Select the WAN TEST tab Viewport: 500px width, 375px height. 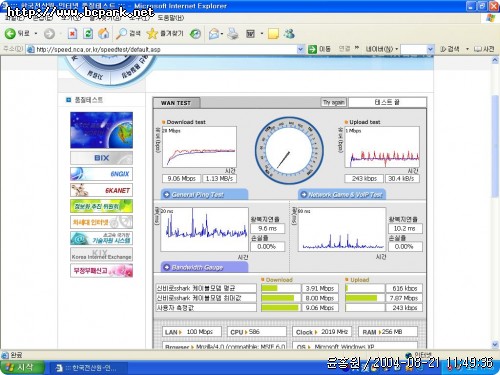click(x=176, y=103)
